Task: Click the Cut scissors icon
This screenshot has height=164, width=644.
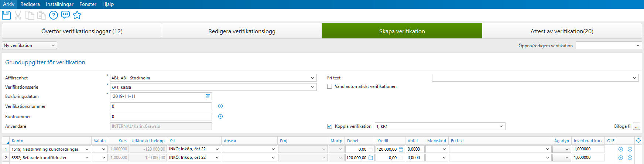Action: [x=18, y=15]
